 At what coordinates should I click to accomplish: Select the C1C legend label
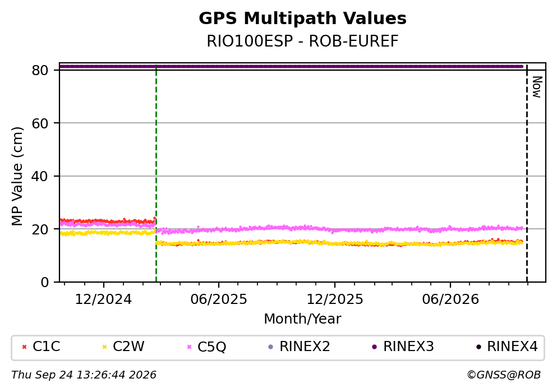point(47,347)
